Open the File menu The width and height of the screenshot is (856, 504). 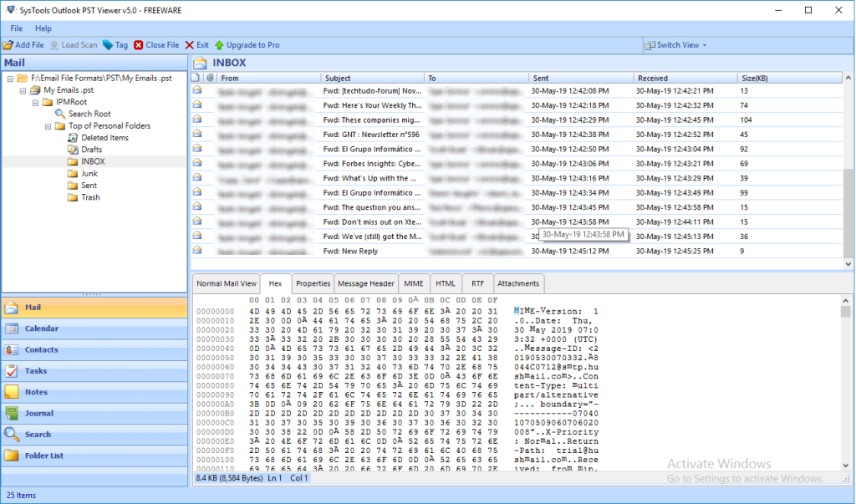[17, 28]
